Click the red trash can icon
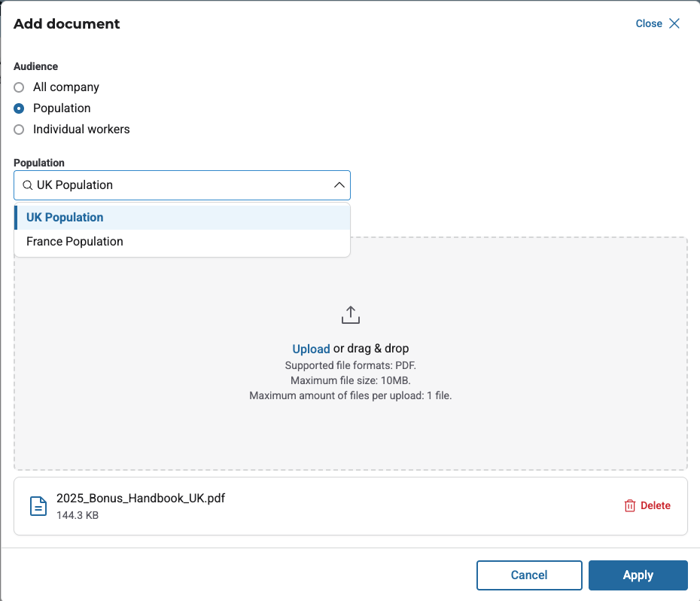Viewport: 700px width, 601px height. tap(630, 506)
